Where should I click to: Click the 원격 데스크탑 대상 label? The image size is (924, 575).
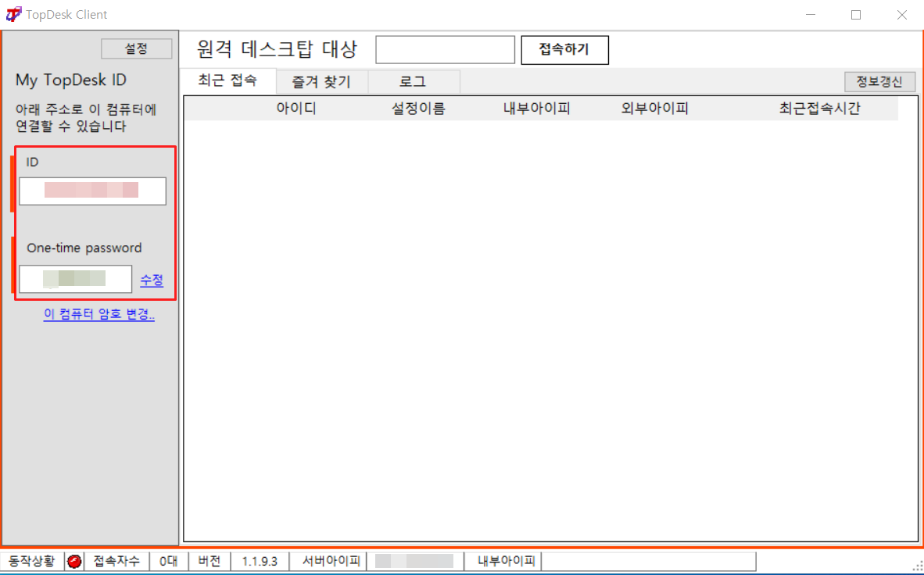click(x=277, y=49)
